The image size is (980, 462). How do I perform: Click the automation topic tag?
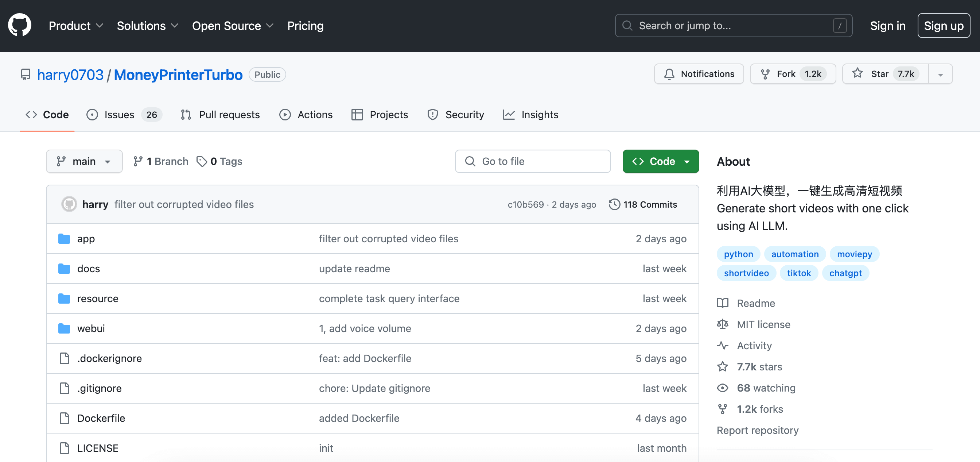click(x=795, y=254)
